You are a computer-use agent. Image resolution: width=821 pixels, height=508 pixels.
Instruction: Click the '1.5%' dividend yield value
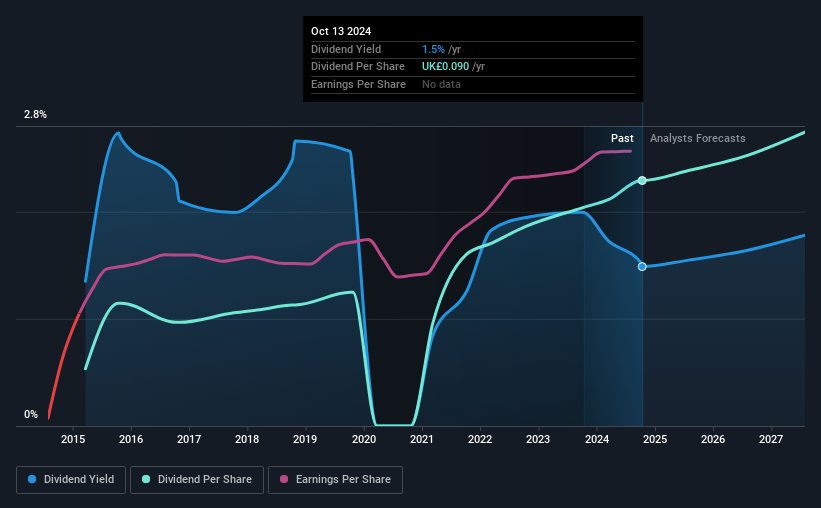click(433, 49)
